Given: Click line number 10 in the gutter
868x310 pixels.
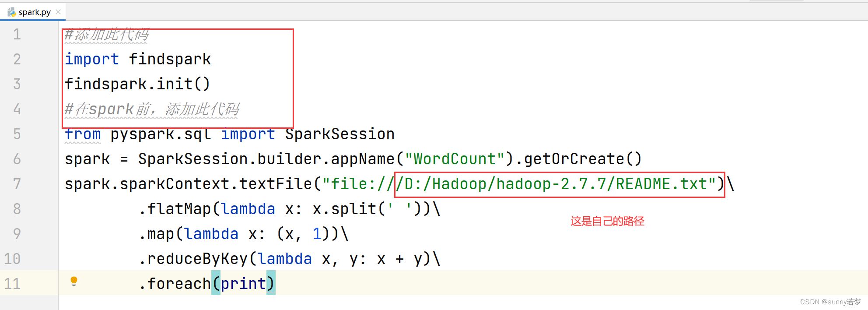Looking at the screenshot, I should pos(12,259).
